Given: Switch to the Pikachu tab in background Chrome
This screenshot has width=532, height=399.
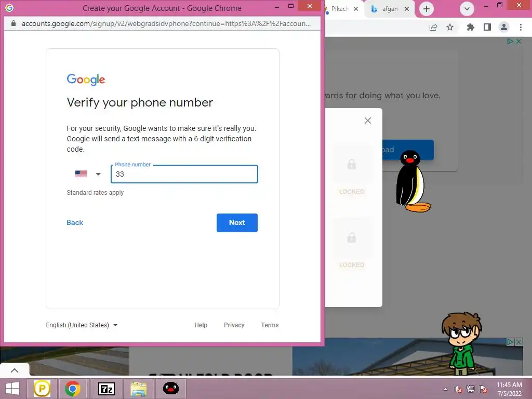Looking at the screenshot, I should [339, 9].
